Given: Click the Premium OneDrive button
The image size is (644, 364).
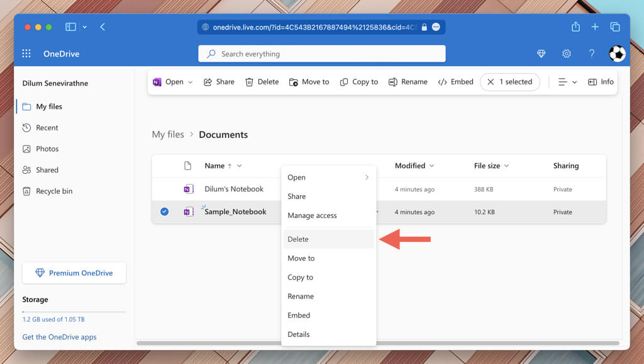Looking at the screenshot, I should click(x=74, y=273).
